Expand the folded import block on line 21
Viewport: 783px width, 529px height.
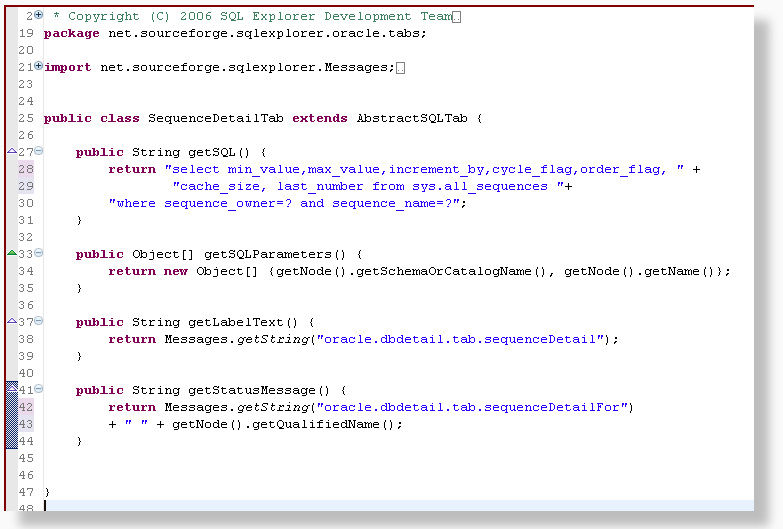(x=38, y=66)
